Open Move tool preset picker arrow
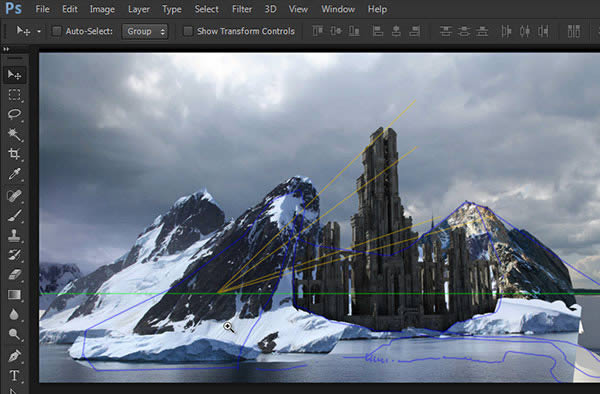The image size is (600, 394). coord(39,32)
